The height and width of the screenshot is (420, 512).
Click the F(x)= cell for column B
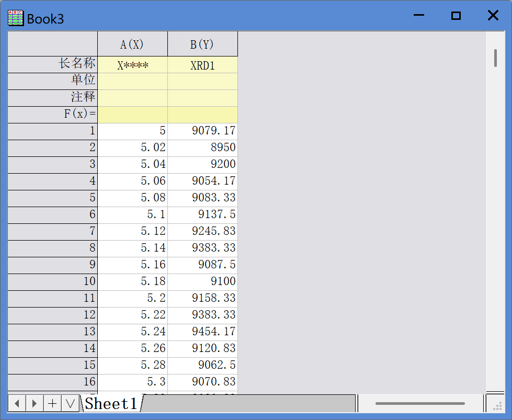click(202, 115)
